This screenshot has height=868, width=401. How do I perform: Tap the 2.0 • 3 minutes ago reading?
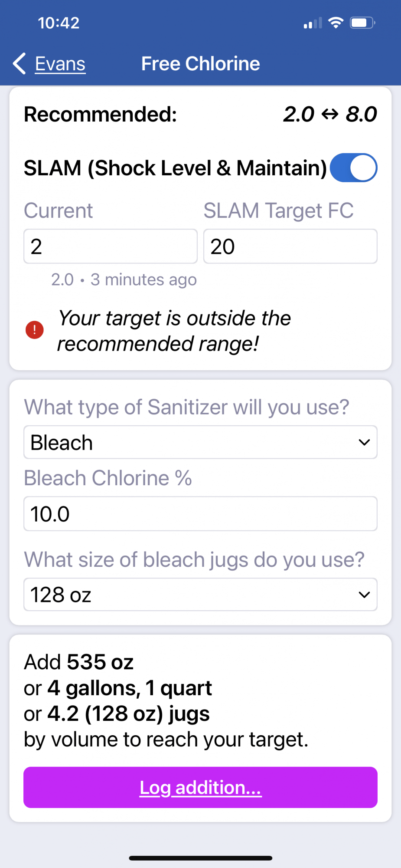click(124, 279)
